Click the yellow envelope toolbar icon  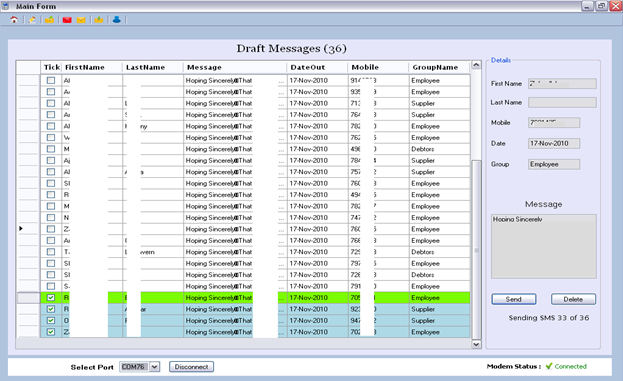click(81, 20)
